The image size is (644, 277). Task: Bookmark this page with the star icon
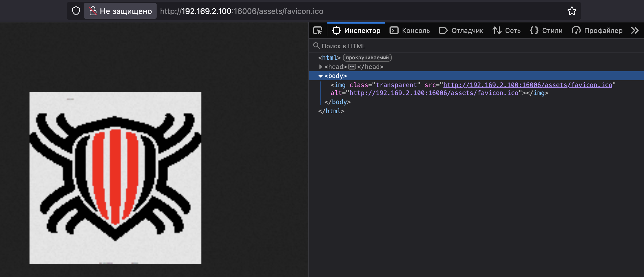[x=572, y=11]
